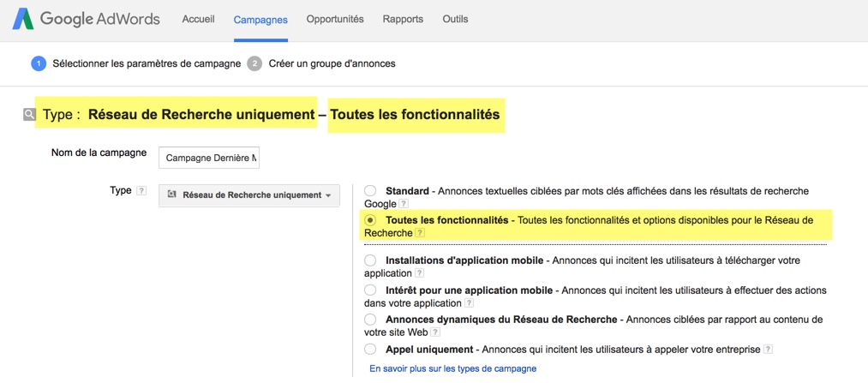Select Toutes les fonctionnalités radio button
The height and width of the screenshot is (383, 868).
click(370, 220)
